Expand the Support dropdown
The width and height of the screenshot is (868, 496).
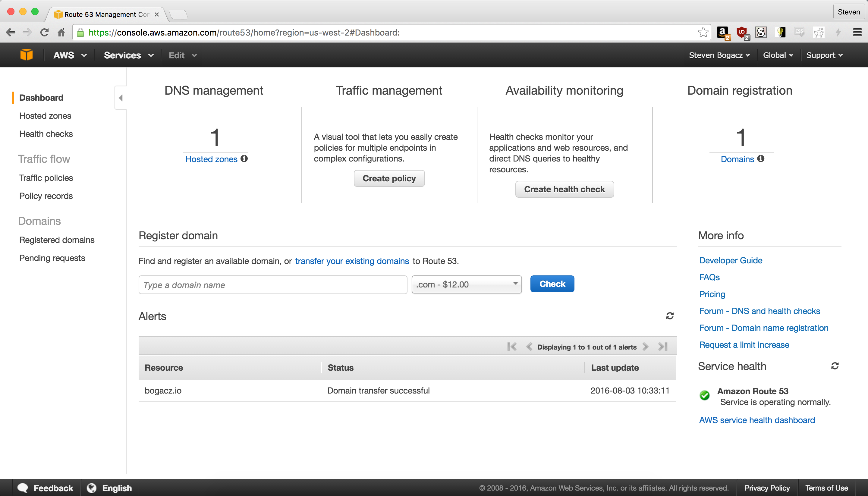click(824, 55)
